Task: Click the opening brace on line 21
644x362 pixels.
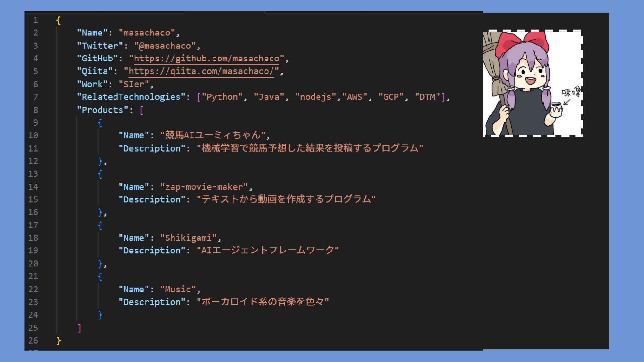Action: [x=100, y=277]
